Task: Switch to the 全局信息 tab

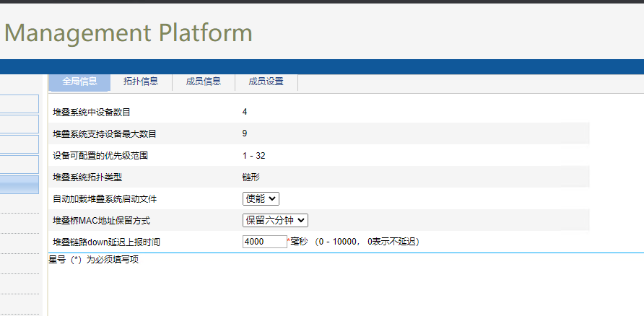Action: coord(79,82)
